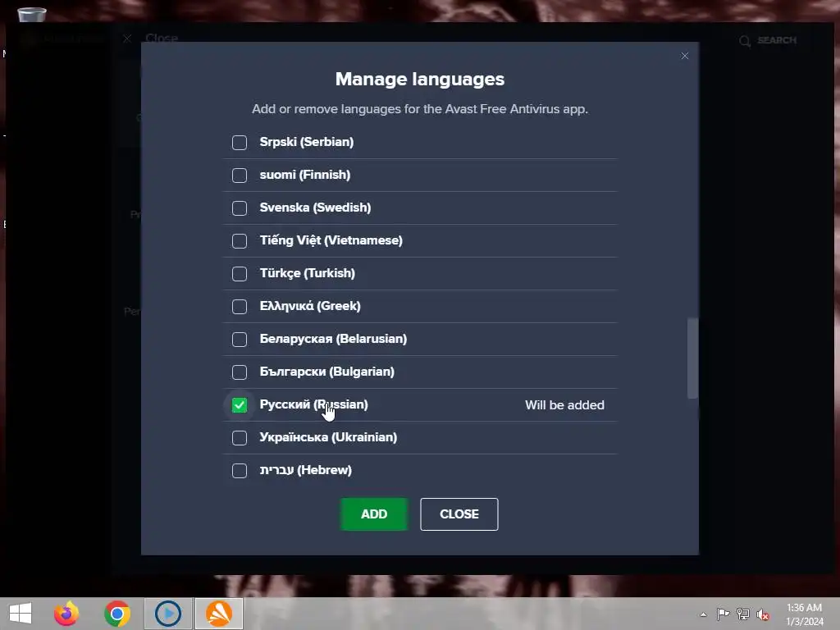Check the Srpski (Serbian) checkbox
This screenshot has height=630, width=840.
tap(240, 143)
